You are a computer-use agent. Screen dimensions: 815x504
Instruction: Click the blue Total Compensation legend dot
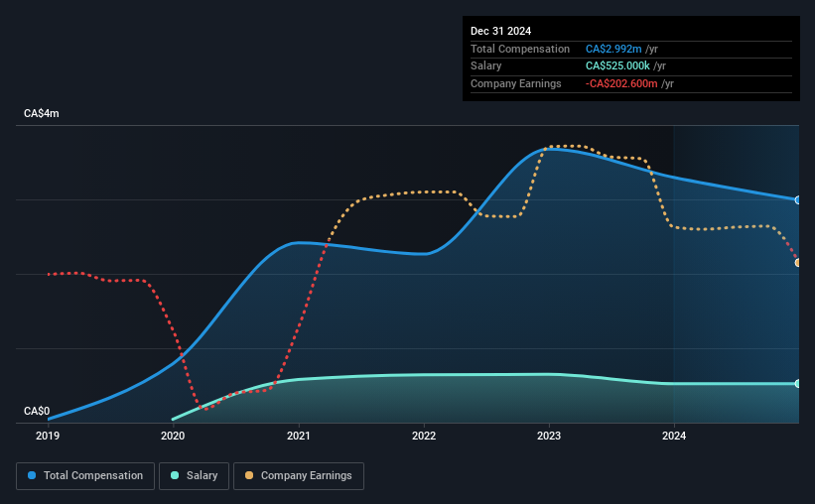pos(32,475)
